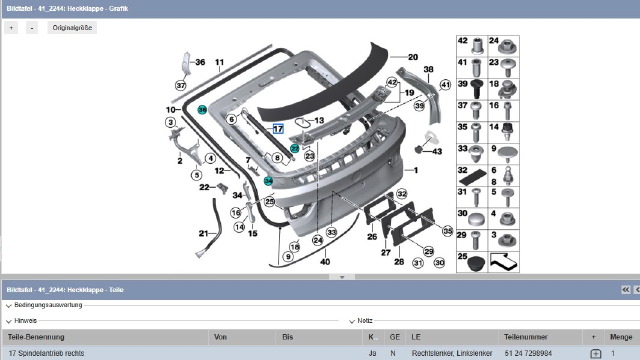This screenshot has width=640, height=360.
Task: Select screw 42 thumbnail in legend
Action: click(472, 46)
